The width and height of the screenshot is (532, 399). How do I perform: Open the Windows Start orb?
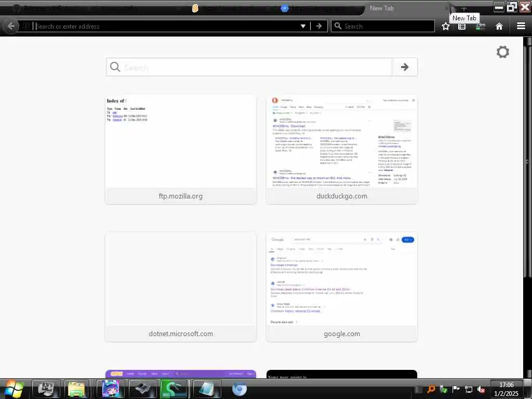click(14, 389)
